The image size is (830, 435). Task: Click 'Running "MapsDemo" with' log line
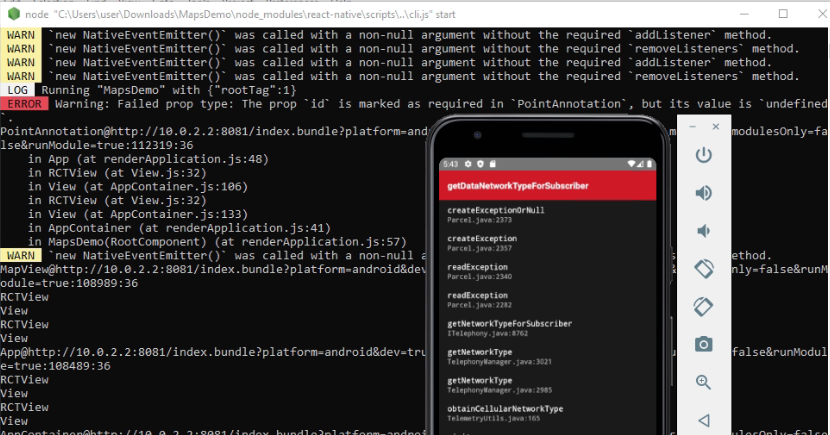pos(169,90)
